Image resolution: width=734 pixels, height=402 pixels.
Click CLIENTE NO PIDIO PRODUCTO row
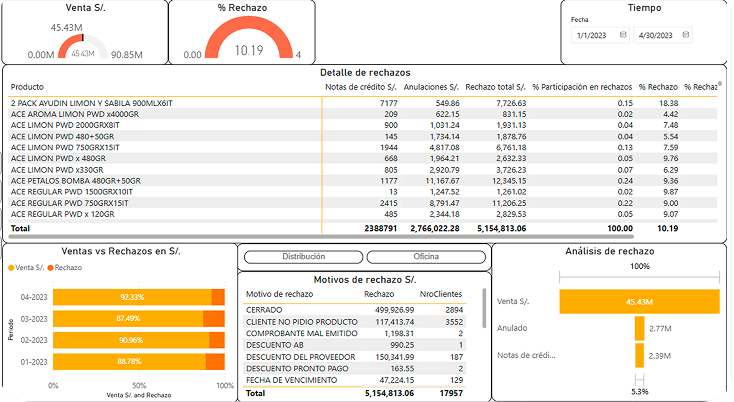354,322
